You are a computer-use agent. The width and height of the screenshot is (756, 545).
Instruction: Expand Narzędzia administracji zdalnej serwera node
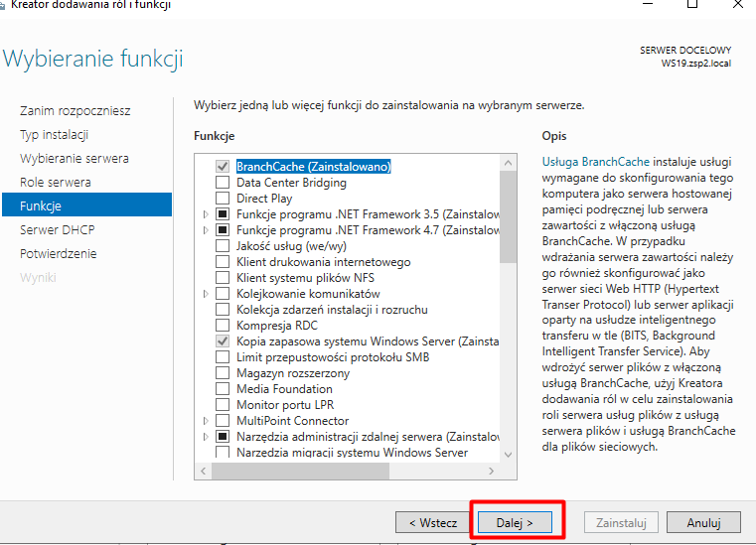point(206,437)
